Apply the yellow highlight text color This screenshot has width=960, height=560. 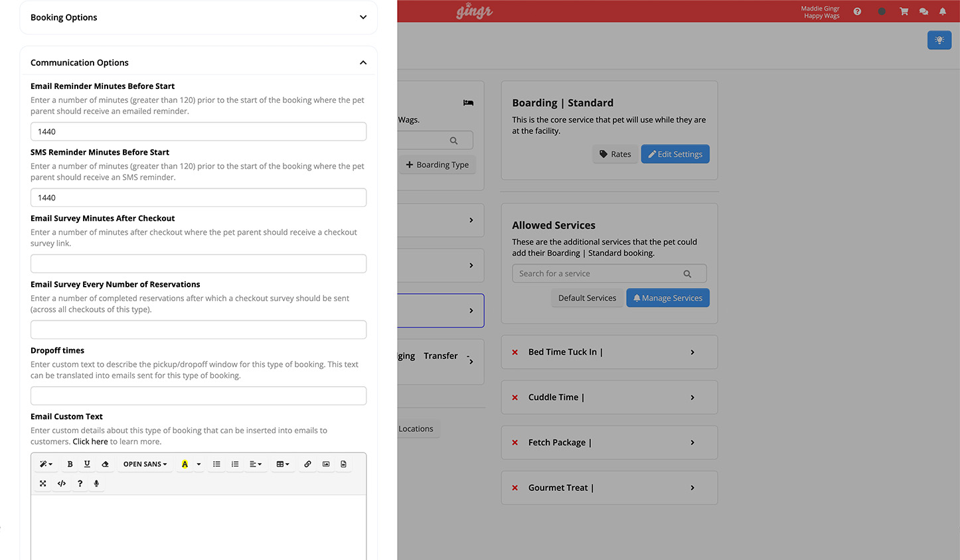185,464
